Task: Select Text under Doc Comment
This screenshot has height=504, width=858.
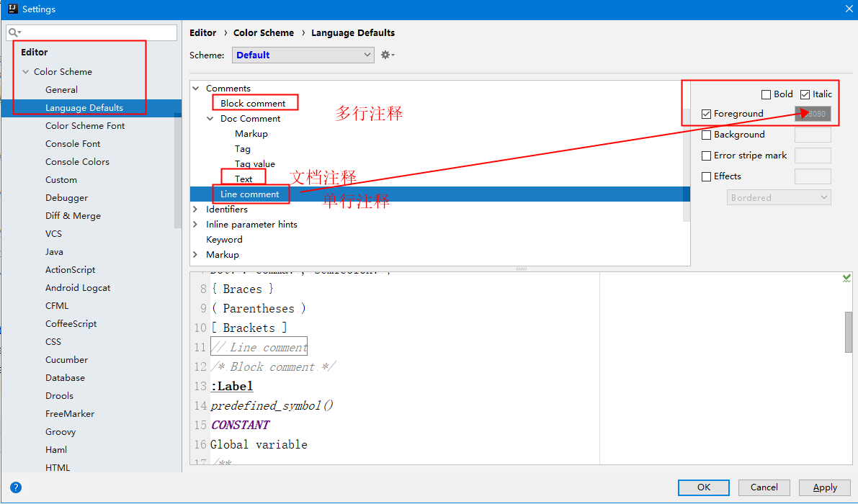Action: click(x=243, y=179)
